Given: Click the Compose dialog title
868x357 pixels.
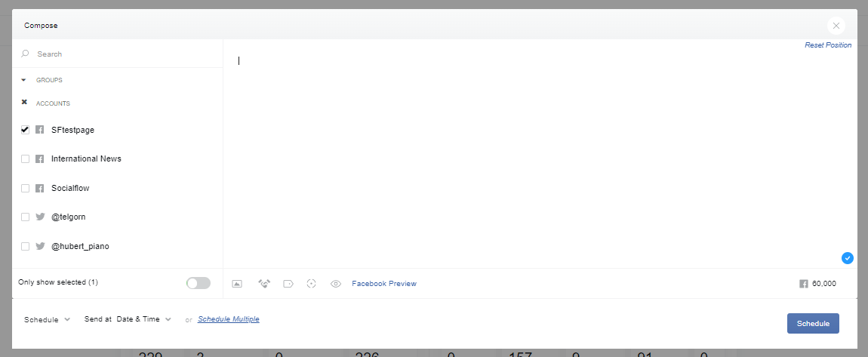Looking at the screenshot, I should pos(41,26).
